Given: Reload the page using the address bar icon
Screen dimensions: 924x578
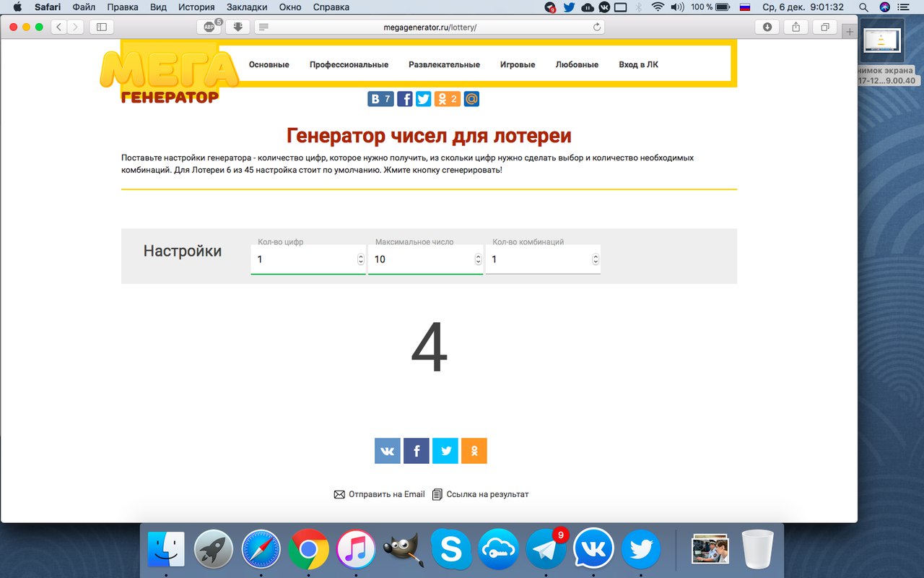Looking at the screenshot, I should click(x=596, y=27).
